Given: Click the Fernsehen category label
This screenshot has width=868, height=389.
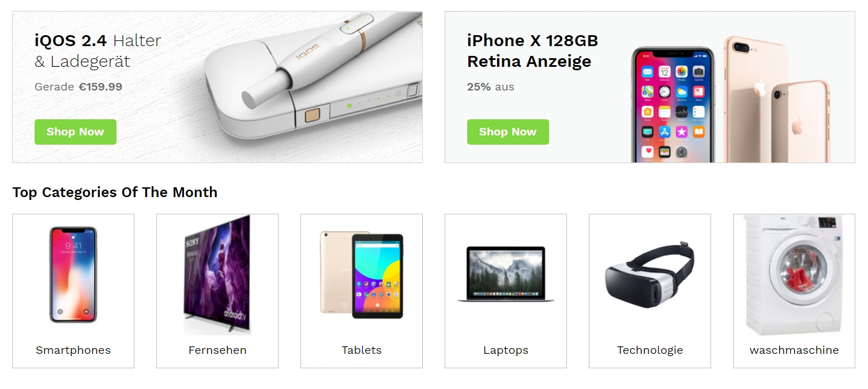Looking at the screenshot, I should click(217, 350).
